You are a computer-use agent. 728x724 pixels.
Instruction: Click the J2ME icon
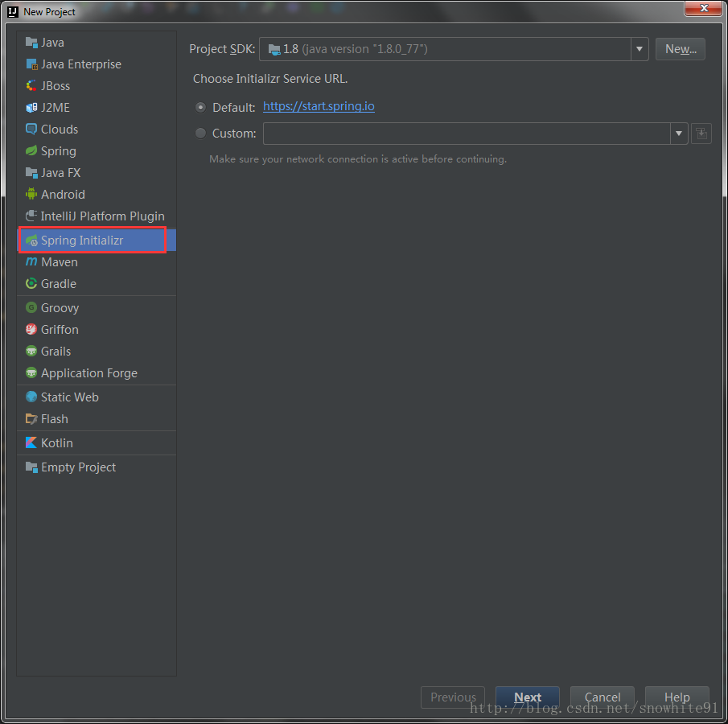click(x=31, y=108)
